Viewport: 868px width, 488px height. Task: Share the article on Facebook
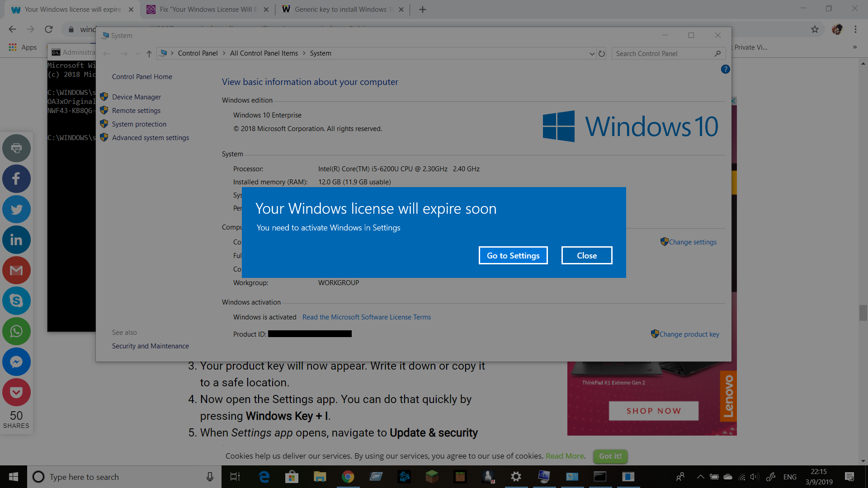pos(16,178)
